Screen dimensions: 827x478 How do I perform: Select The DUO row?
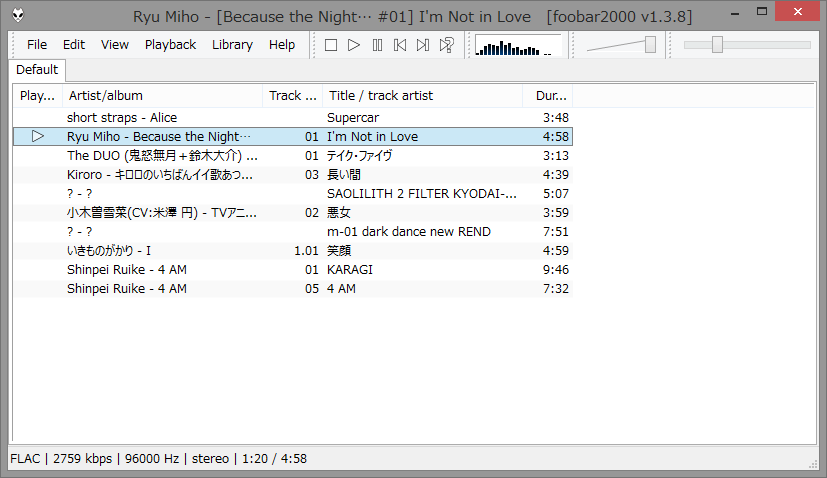(293, 156)
